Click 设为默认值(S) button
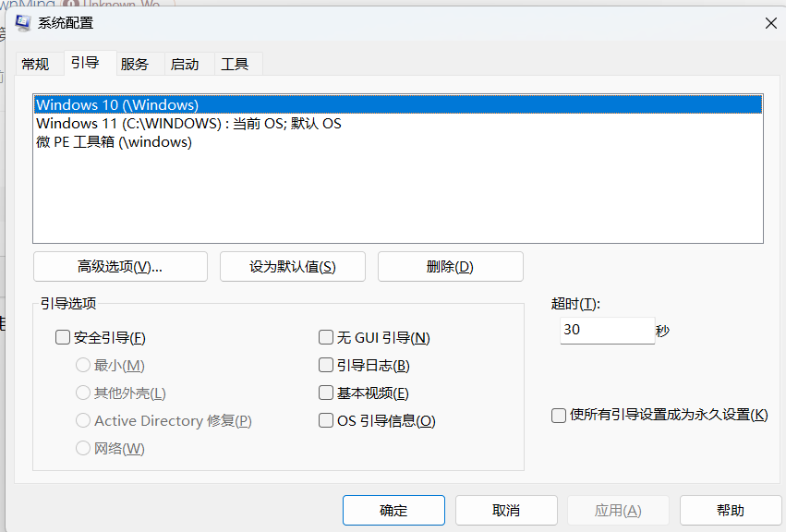The height and width of the screenshot is (532, 786). click(293, 267)
